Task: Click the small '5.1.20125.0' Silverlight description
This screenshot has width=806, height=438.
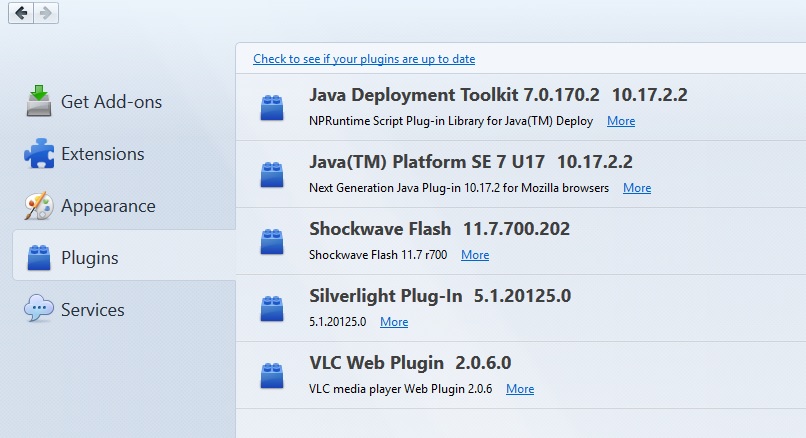Action: [x=337, y=322]
